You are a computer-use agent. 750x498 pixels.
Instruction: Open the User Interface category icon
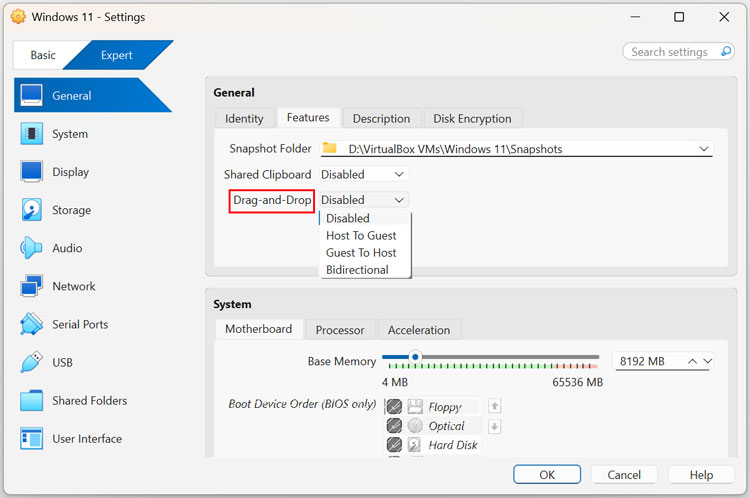(x=32, y=438)
